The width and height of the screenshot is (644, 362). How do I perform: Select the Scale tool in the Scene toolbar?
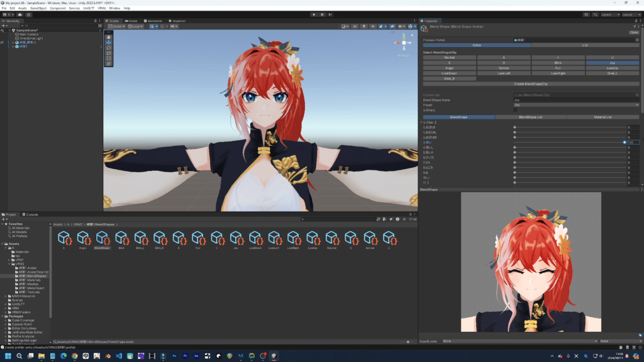(108, 53)
